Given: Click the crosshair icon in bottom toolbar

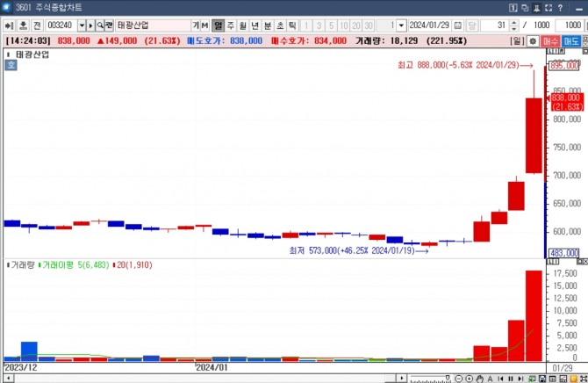Looking at the screenshot, I should pyautogui.click(x=584, y=379).
